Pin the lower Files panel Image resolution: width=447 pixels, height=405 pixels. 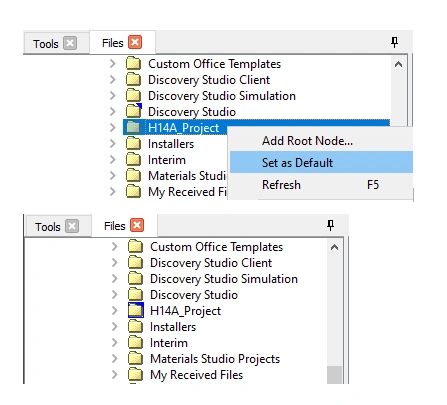tap(330, 225)
